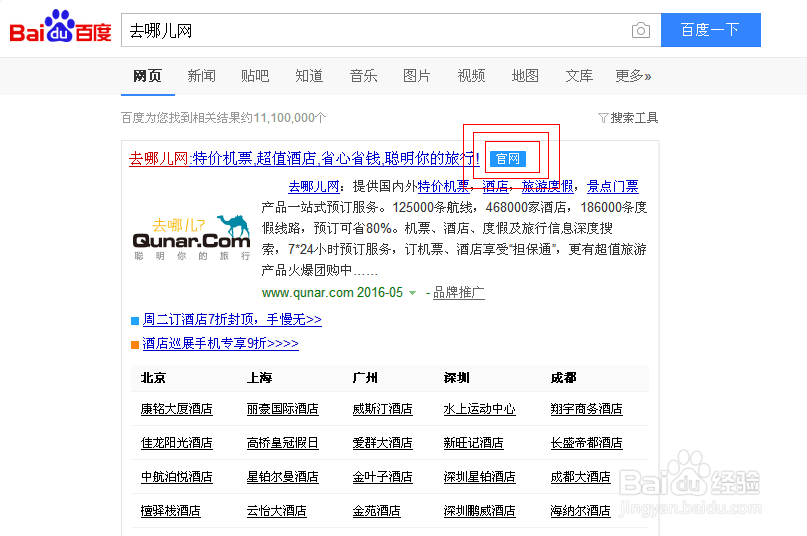Screen dimensions: 807x536
Task: Click the 上海 column header
Action: coord(259,378)
